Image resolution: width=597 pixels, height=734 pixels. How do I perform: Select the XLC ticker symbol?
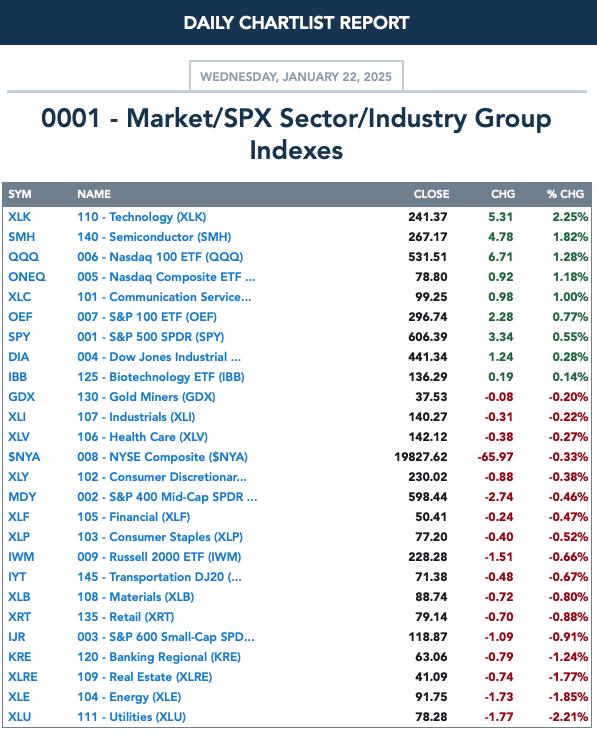(x=19, y=297)
